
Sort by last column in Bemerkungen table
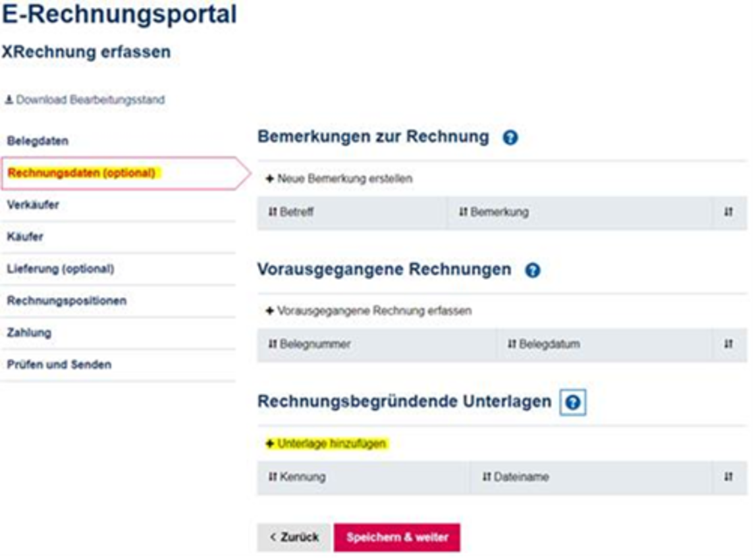(728, 212)
